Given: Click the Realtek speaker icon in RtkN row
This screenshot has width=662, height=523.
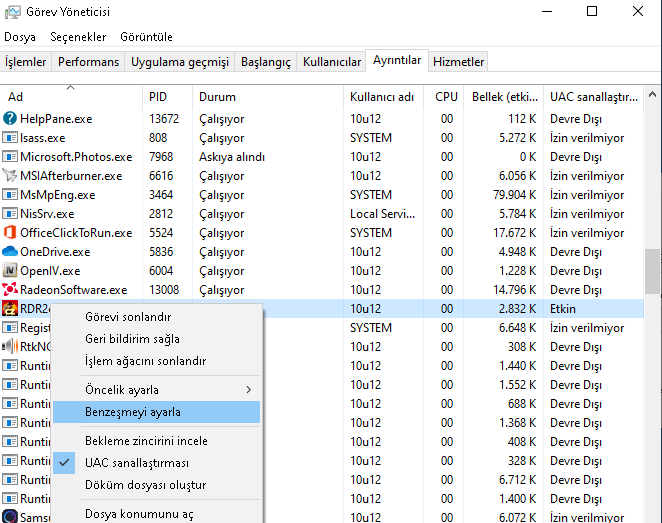Looking at the screenshot, I should [10, 347].
